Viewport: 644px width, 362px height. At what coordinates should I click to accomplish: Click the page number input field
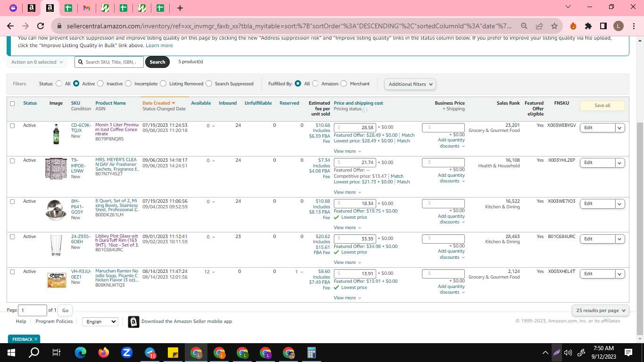pyautogui.click(x=33, y=310)
